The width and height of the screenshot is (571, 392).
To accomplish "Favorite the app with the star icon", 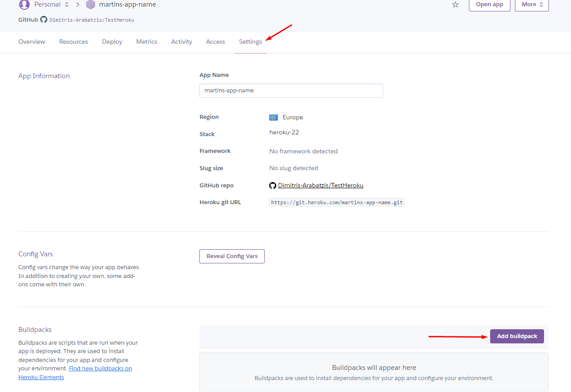I will 456,4.
